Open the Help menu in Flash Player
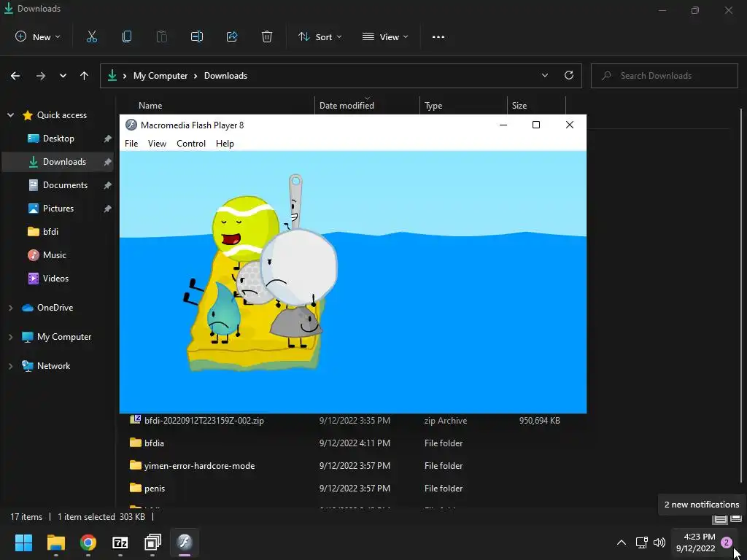This screenshot has height=560, width=747. click(x=225, y=144)
